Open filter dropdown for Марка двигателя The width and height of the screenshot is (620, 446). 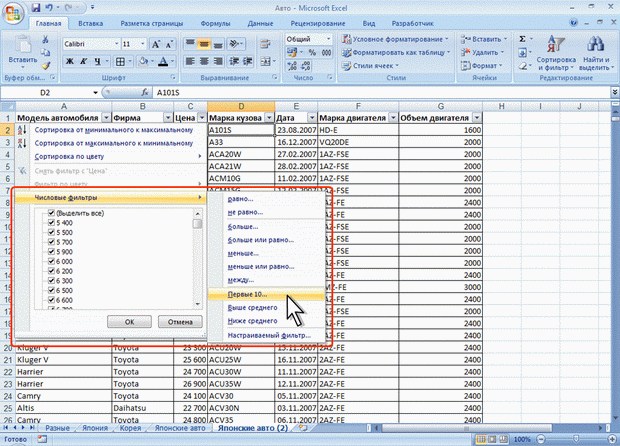[x=393, y=118]
